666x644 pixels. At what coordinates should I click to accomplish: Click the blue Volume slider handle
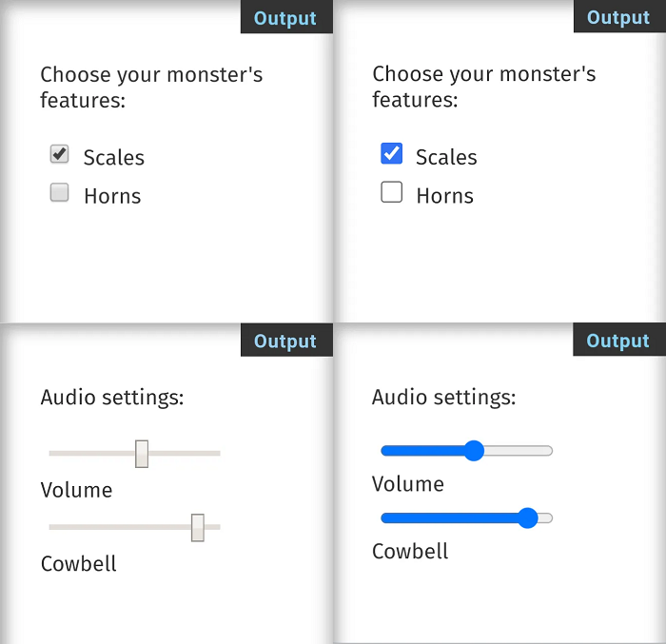click(474, 451)
